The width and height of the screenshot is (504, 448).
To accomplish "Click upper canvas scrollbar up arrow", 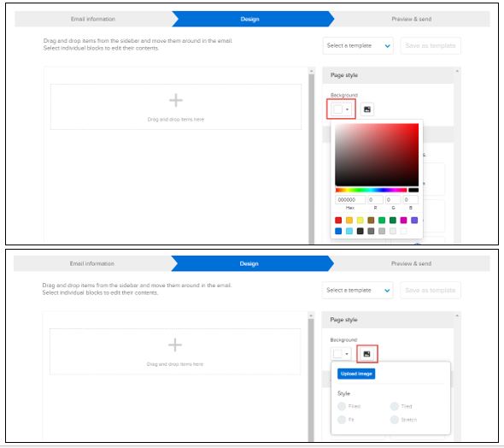I will point(311,71).
